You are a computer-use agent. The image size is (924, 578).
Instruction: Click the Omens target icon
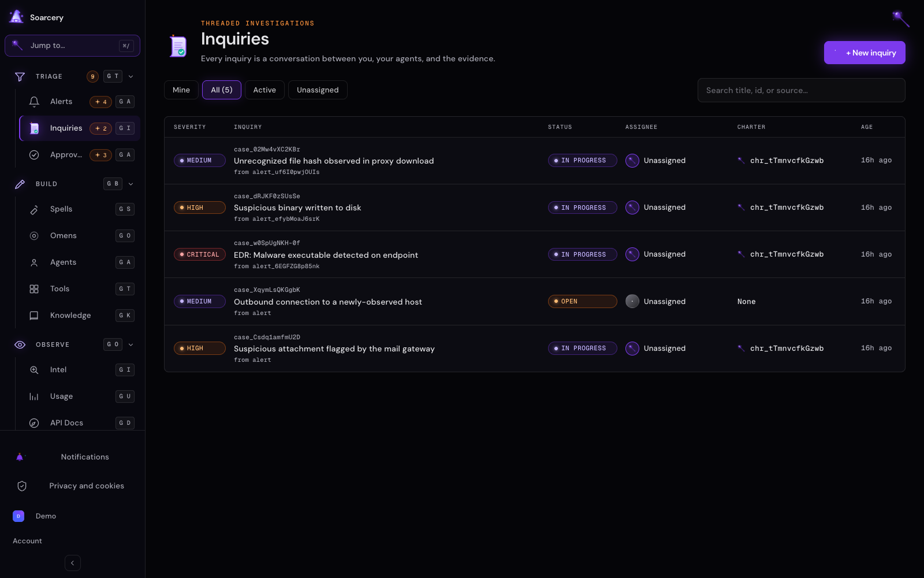click(34, 236)
